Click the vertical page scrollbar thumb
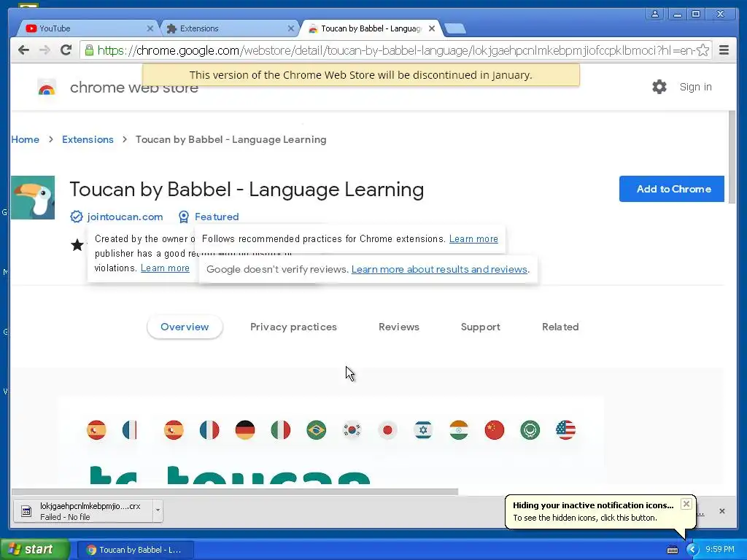Image resolution: width=747 pixels, height=560 pixels. 732,157
